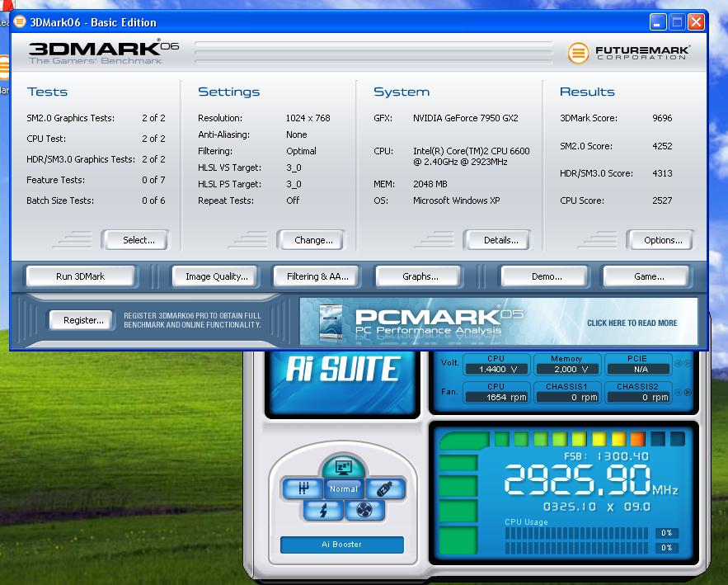Click the AI Gear gearshift icon

(x=303, y=488)
